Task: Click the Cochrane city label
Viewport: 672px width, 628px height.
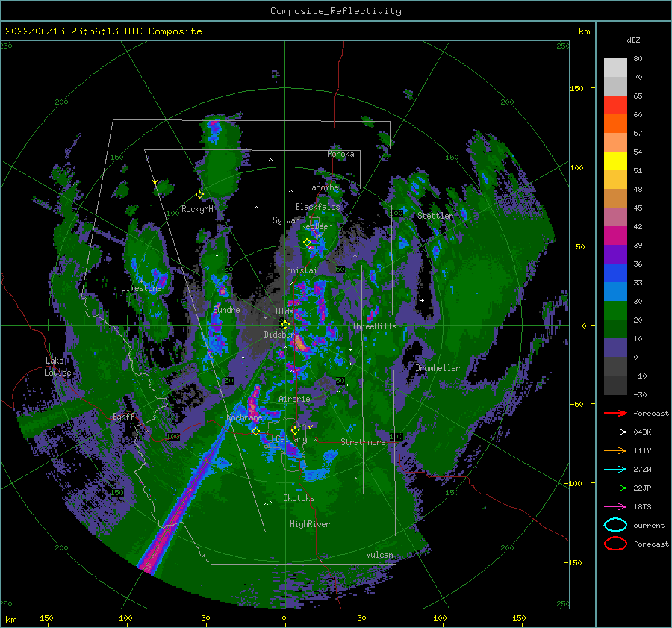Action: tap(244, 417)
